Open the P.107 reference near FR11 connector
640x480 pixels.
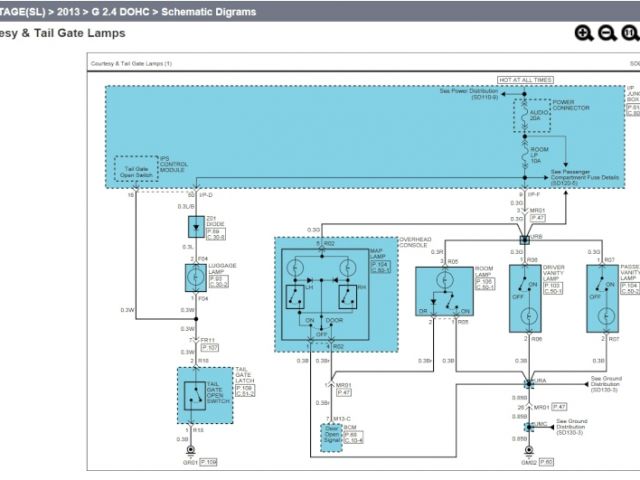tap(209, 347)
